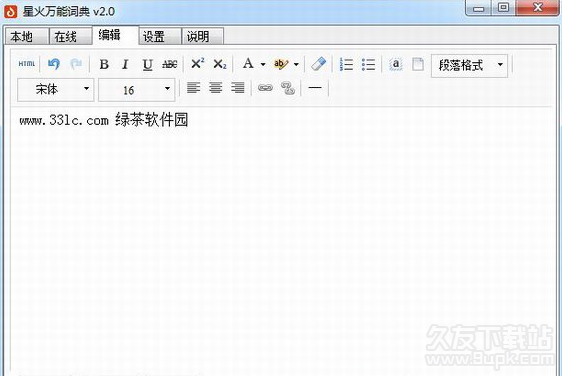This screenshot has height=376, width=562.
Task: Open the 设置 tab
Action: click(160, 37)
